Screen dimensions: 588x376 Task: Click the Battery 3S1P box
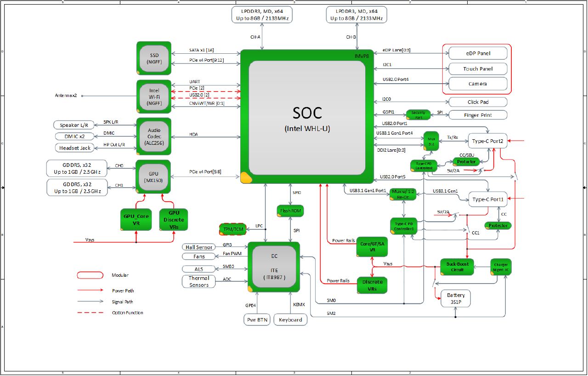coord(456,299)
